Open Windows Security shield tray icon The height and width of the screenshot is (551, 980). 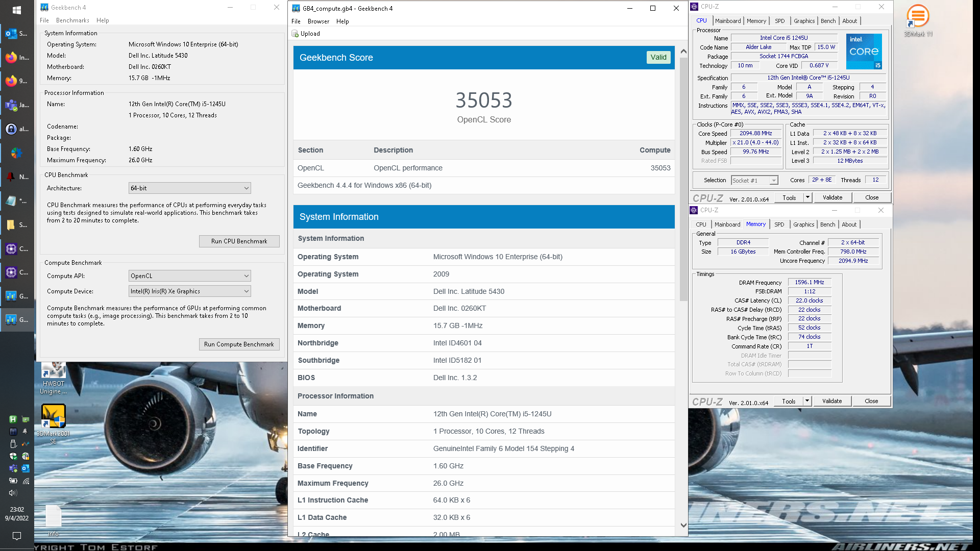click(13, 456)
